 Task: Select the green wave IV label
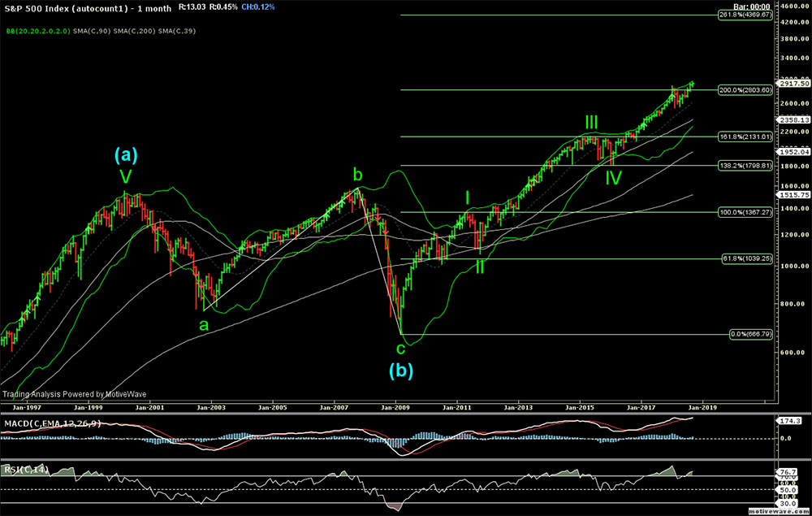coord(613,177)
